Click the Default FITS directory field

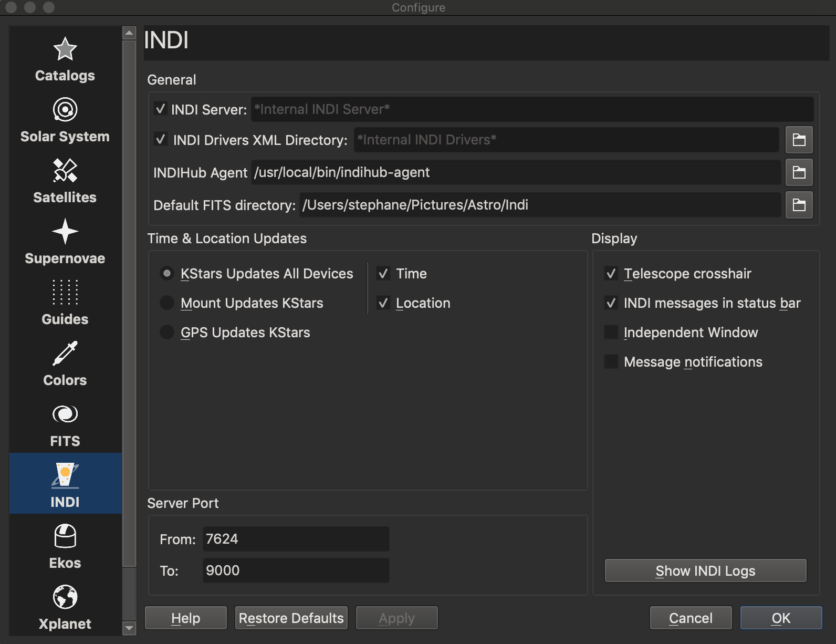coord(540,205)
